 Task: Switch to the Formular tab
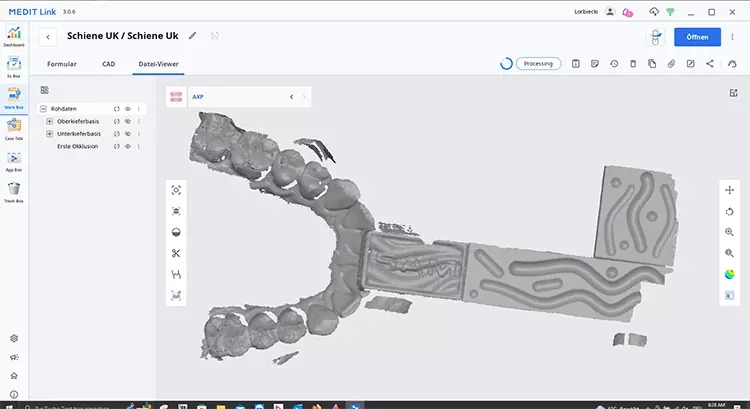62,64
